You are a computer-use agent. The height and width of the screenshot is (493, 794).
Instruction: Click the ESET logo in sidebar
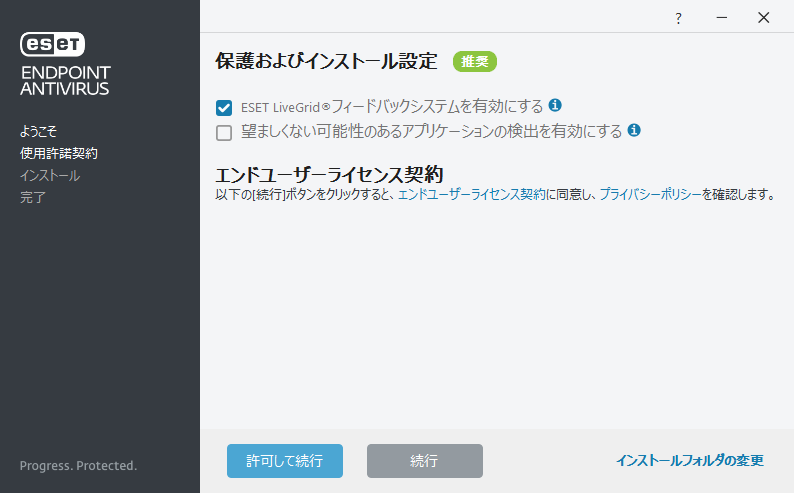[52, 44]
